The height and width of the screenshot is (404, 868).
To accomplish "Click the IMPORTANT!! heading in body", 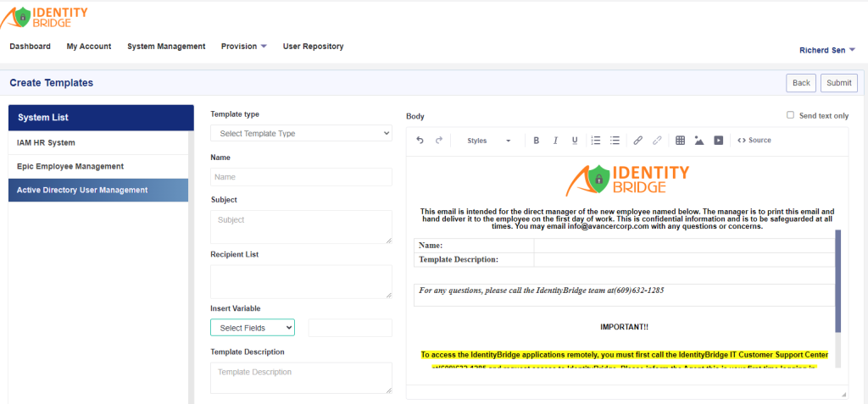I will [624, 327].
